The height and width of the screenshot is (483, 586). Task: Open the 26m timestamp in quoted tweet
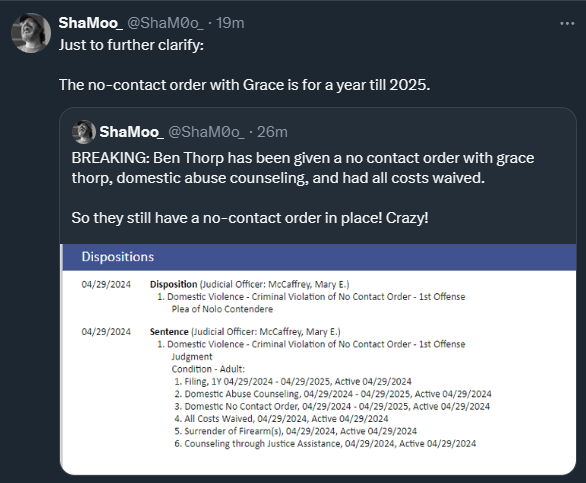272,132
